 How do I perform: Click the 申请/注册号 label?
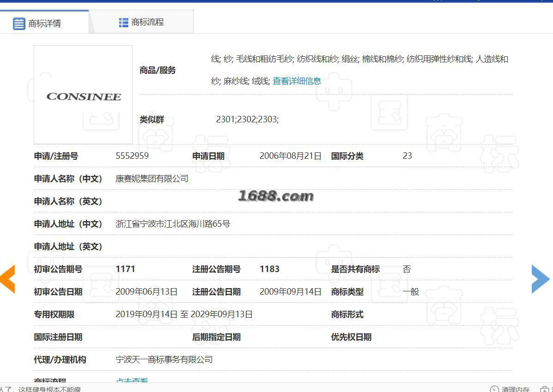coord(56,156)
